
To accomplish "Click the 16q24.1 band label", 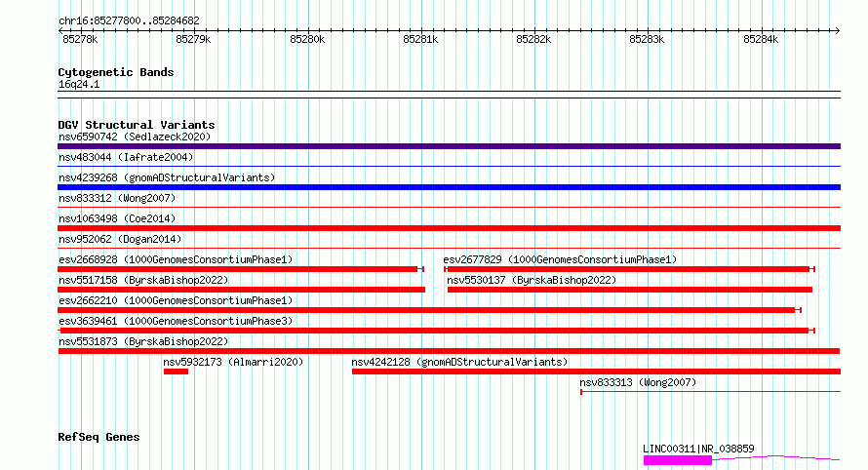I will tap(79, 84).
